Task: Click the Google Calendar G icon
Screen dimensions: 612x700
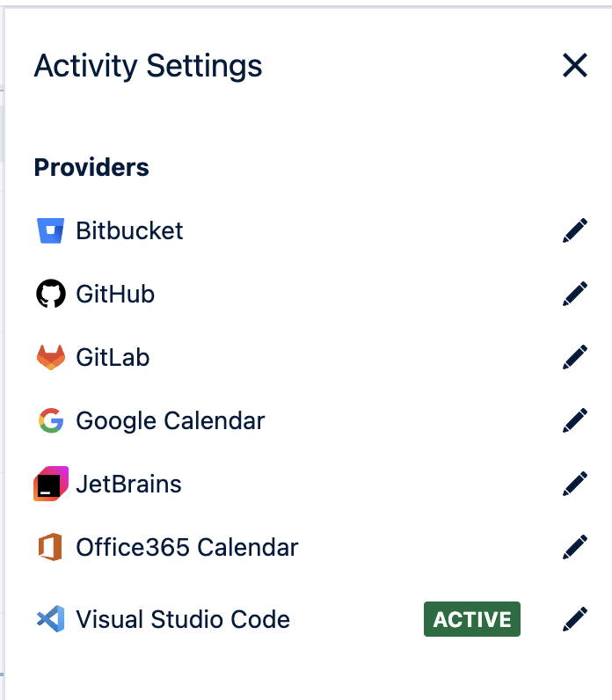Action: tap(51, 420)
